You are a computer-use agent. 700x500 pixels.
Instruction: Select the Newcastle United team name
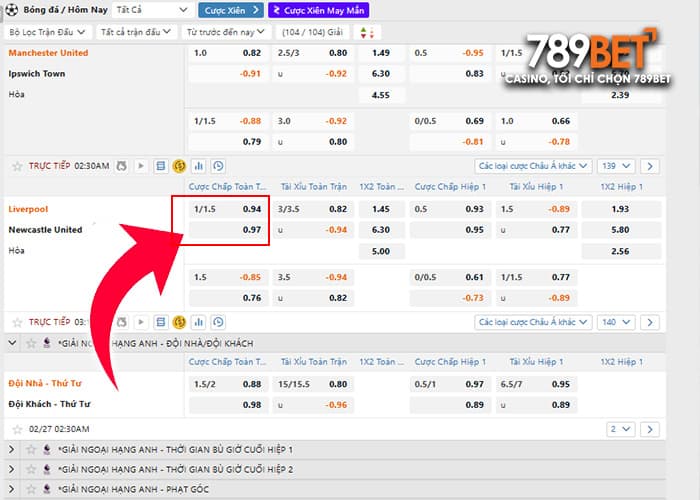(46, 230)
